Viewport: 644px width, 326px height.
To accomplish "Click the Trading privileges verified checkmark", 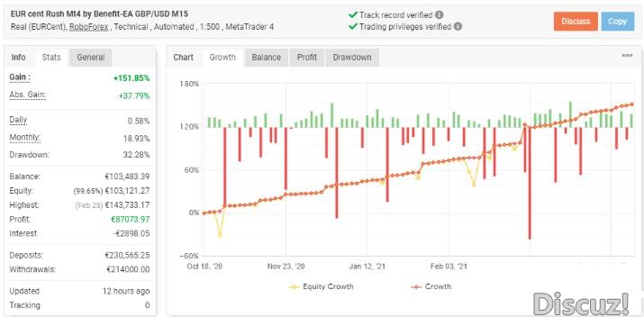I will (352, 27).
